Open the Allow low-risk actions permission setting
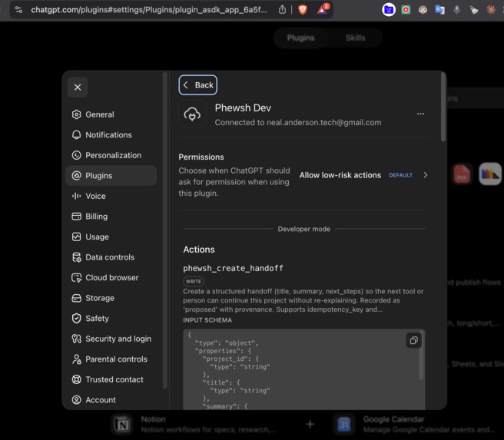Image resolution: width=504 pixels, height=440 pixels. click(x=363, y=175)
